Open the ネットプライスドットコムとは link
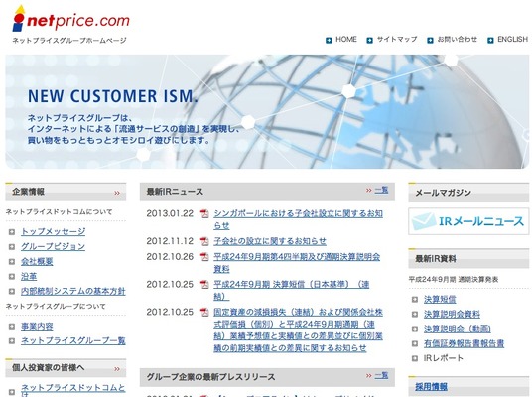The image size is (532, 397). [x=72, y=390]
